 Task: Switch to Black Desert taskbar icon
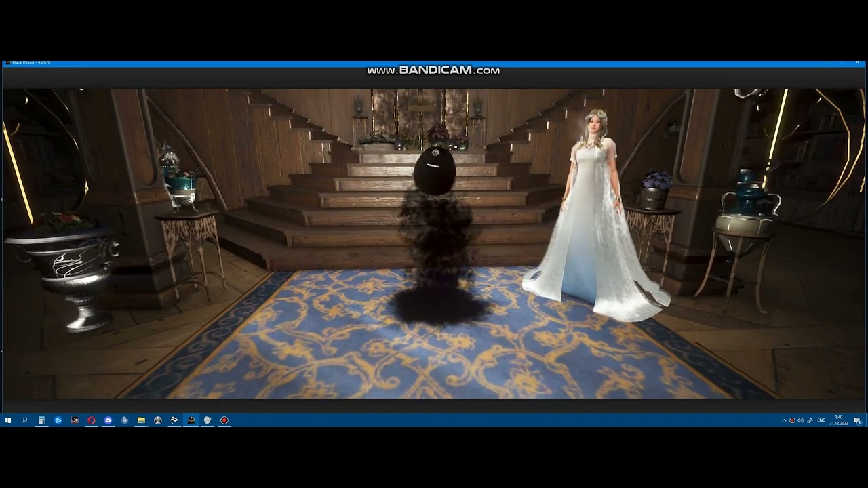point(191,420)
